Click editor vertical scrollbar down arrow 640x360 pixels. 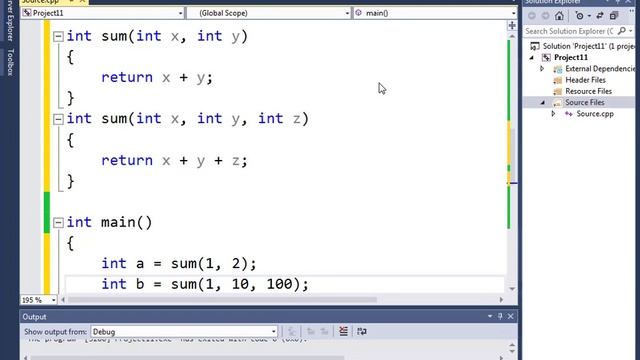click(x=512, y=289)
